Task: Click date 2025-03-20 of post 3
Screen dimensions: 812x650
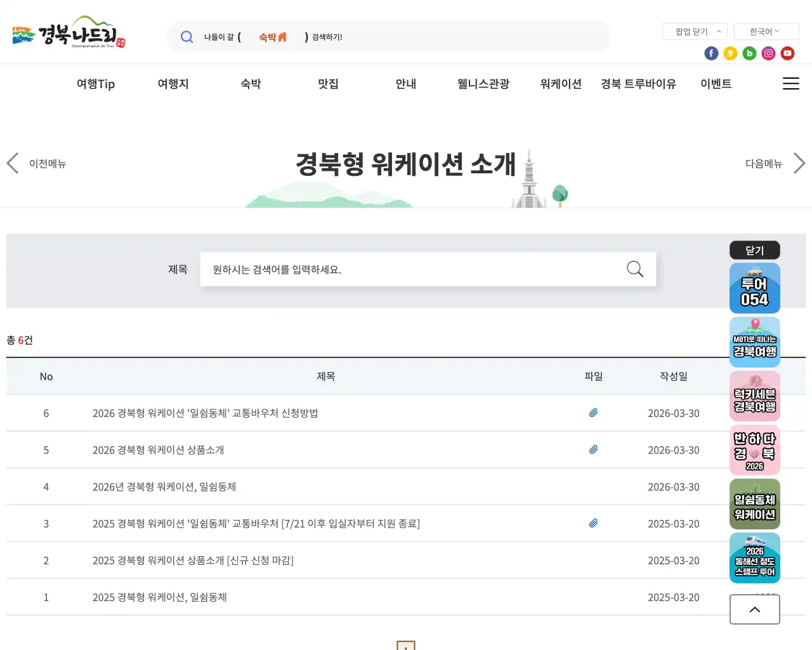Action: tap(674, 524)
